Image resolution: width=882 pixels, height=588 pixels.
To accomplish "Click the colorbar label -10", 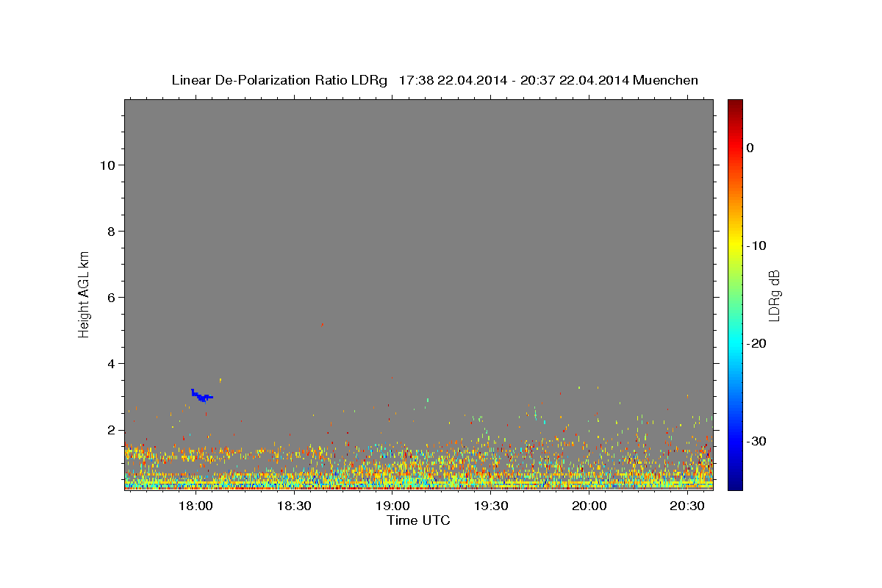I will point(756,245).
